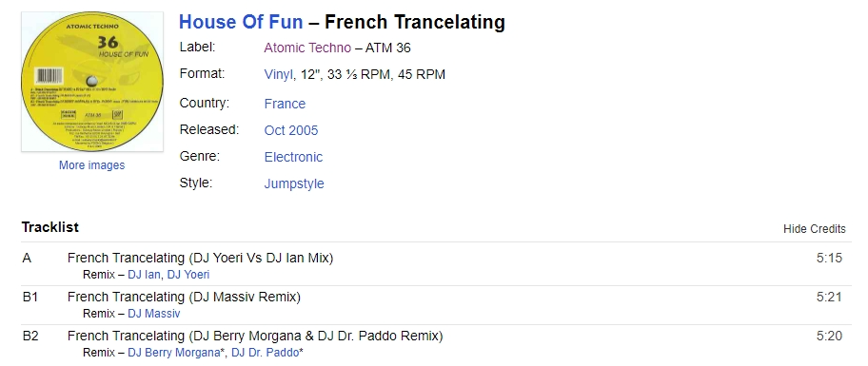Open the Atomic Techno label link

[x=307, y=48]
